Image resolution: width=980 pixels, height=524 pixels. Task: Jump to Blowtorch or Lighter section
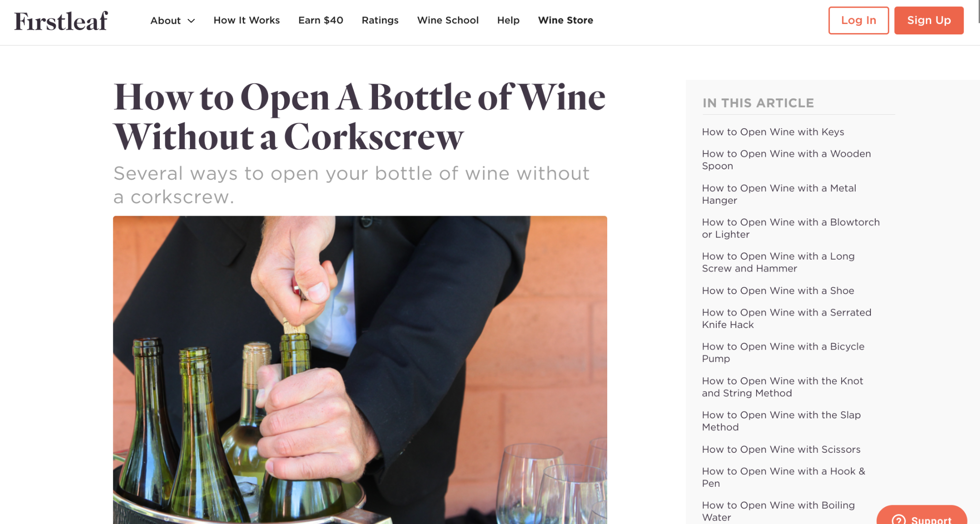tap(791, 228)
